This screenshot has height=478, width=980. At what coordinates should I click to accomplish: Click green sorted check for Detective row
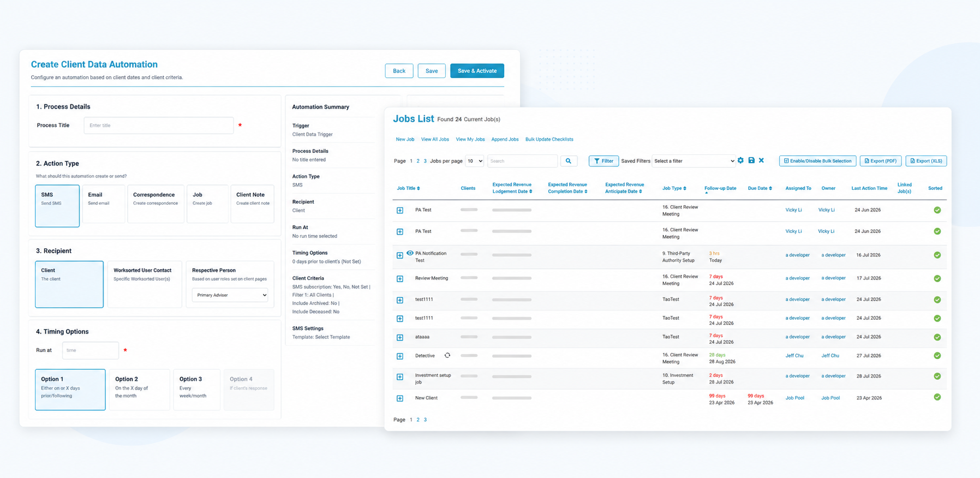pyautogui.click(x=937, y=356)
